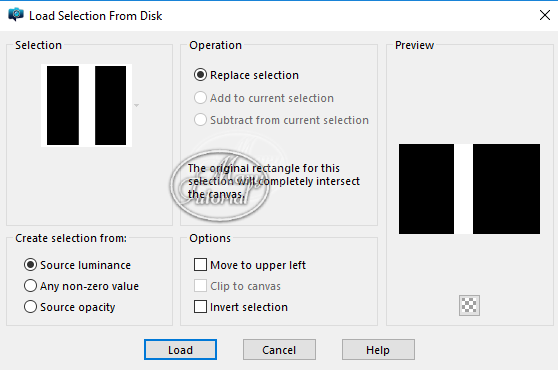Click the Load Selection From Disk title text

[95, 16]
